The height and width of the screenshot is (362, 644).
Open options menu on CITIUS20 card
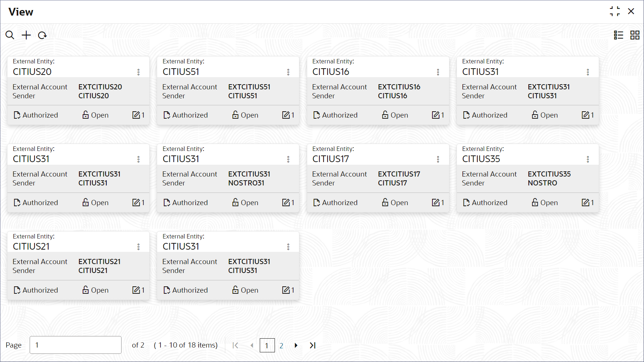(x=139, y=72)
